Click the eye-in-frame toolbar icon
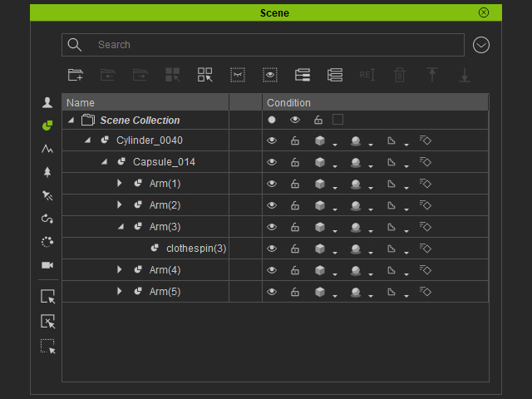The image size is (532, 399). coord(270,75)
